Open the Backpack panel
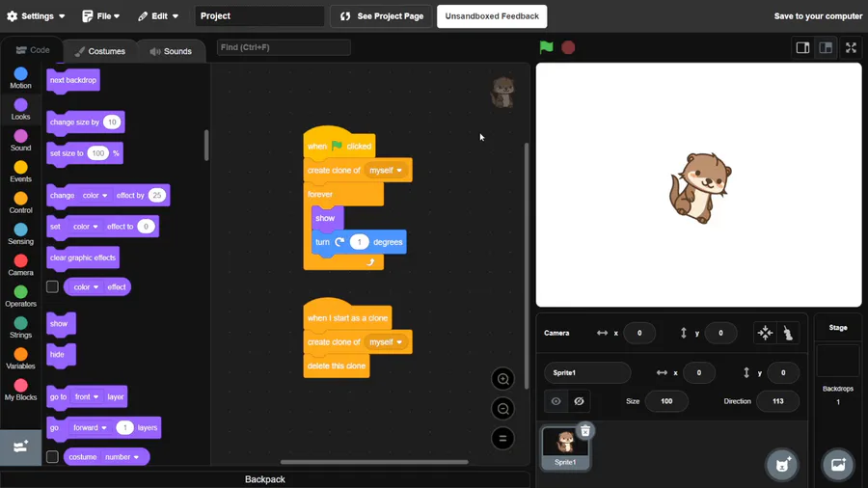The height and width of the screenshot is (488, 868). tap(264, 479)
